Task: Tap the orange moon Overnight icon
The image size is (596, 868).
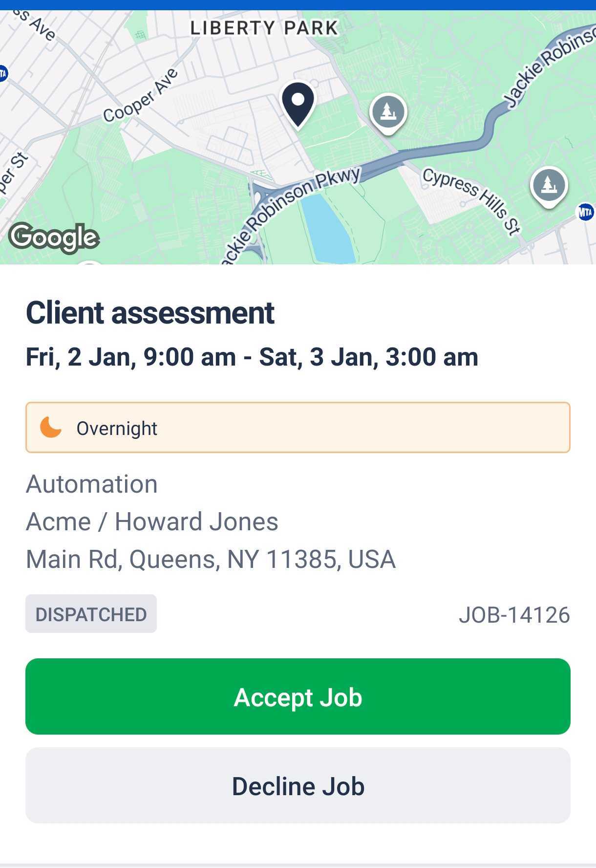Action: [x=51, y=427]
